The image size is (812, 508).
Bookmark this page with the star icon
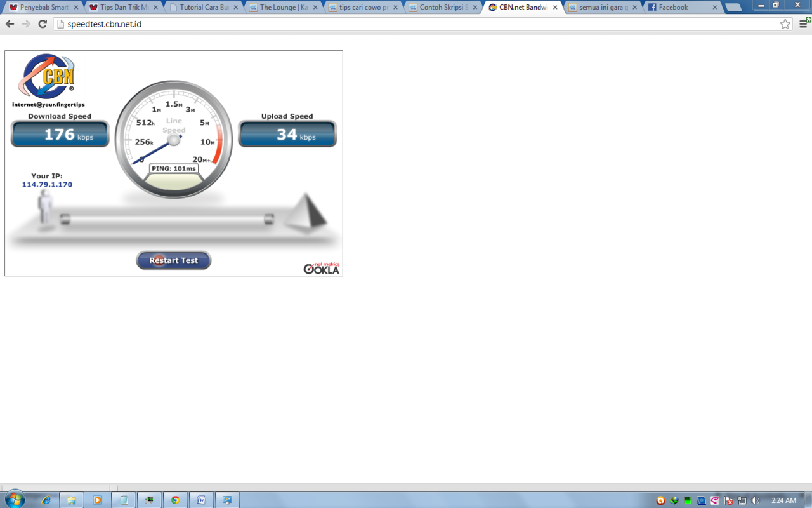(785, 24)
